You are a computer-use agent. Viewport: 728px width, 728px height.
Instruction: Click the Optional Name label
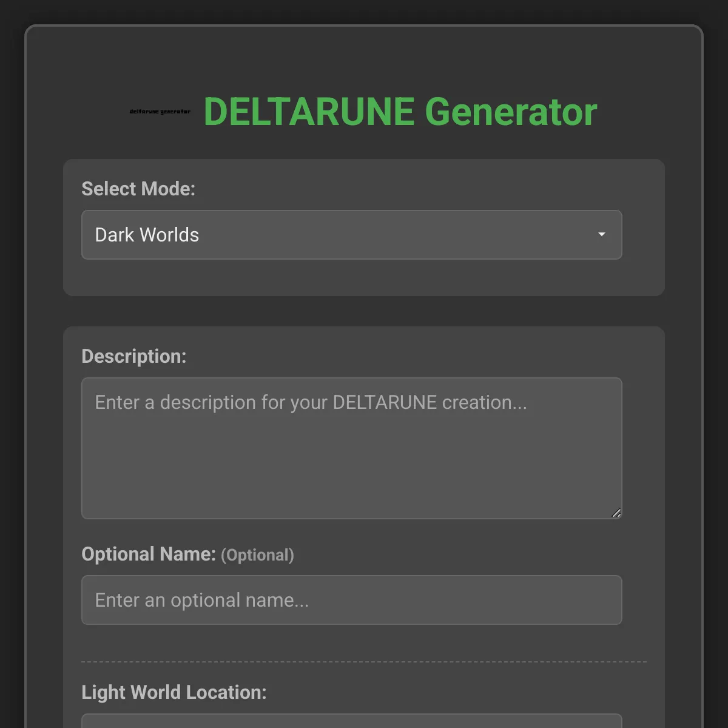tap(187, 554)
